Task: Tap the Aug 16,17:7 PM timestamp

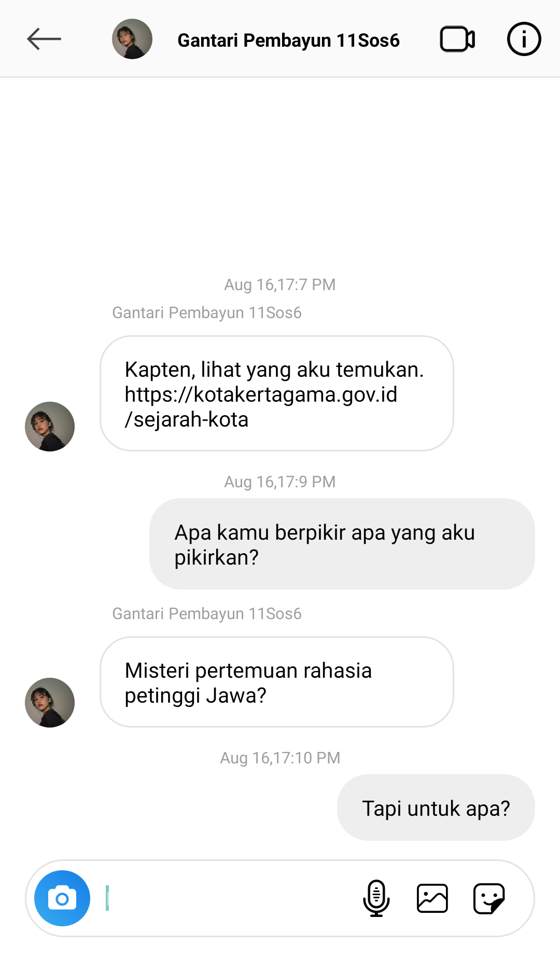Action: (280, 284)
